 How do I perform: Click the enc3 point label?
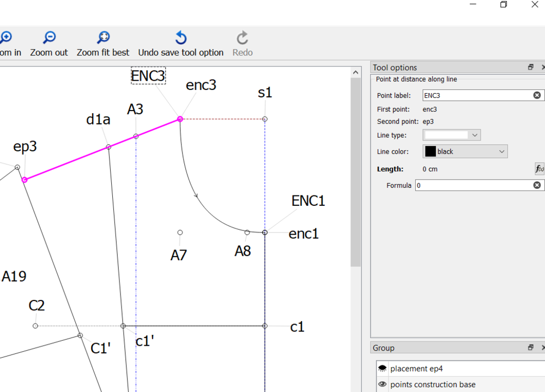click(201, 85)
